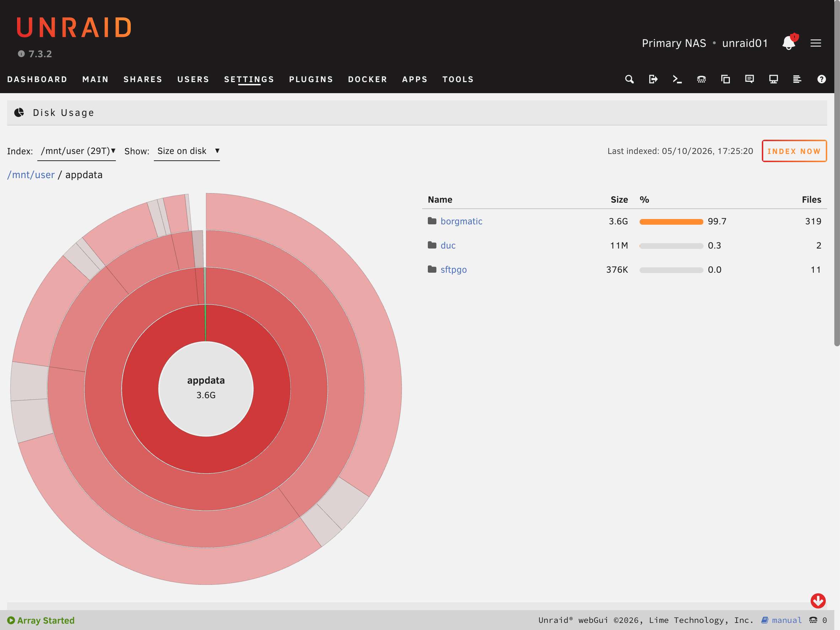
Task: Go to the Dashboard tab
Action: tap(37, 79)
